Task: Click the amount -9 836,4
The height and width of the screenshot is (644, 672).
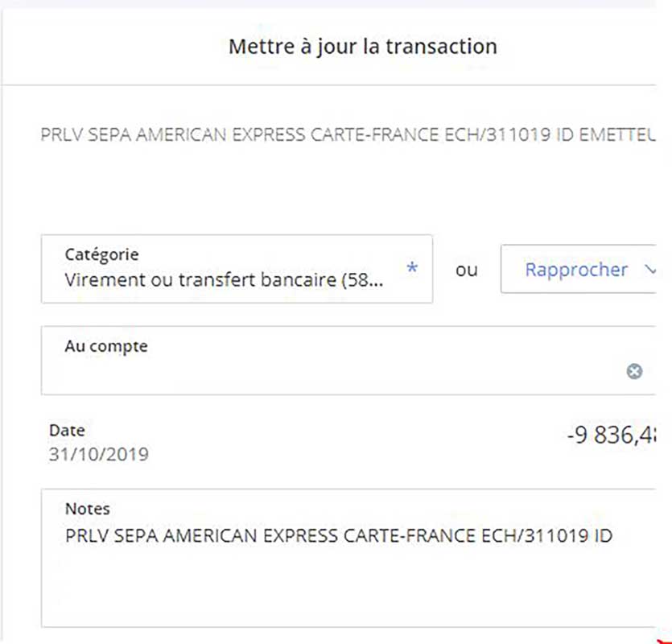Action: [x=611, y=435]
